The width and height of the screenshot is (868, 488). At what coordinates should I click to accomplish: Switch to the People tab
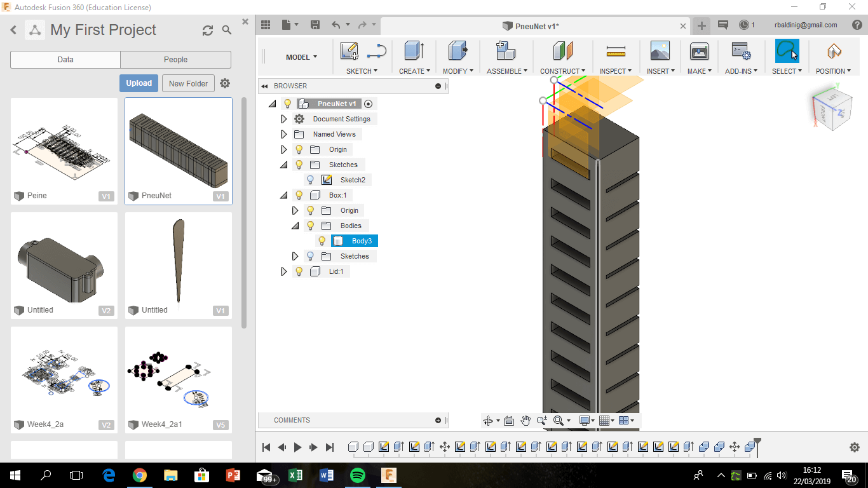pos(175,60)
